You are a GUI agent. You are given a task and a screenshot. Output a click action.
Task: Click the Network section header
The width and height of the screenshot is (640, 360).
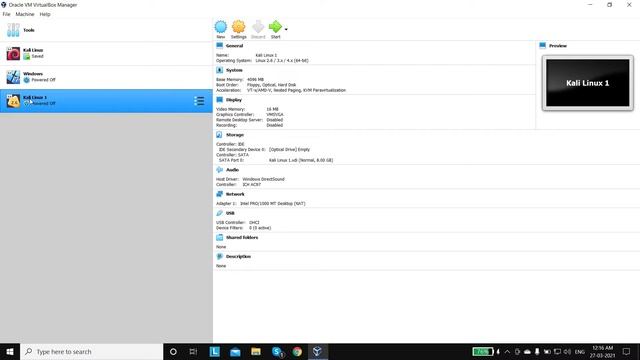235,194
